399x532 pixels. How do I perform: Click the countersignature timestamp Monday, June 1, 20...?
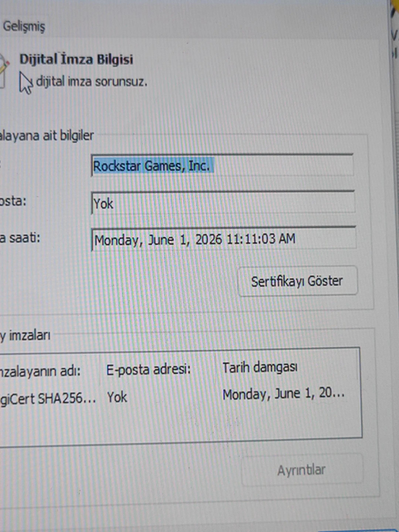pyautogui.click(x=283, y=394)
